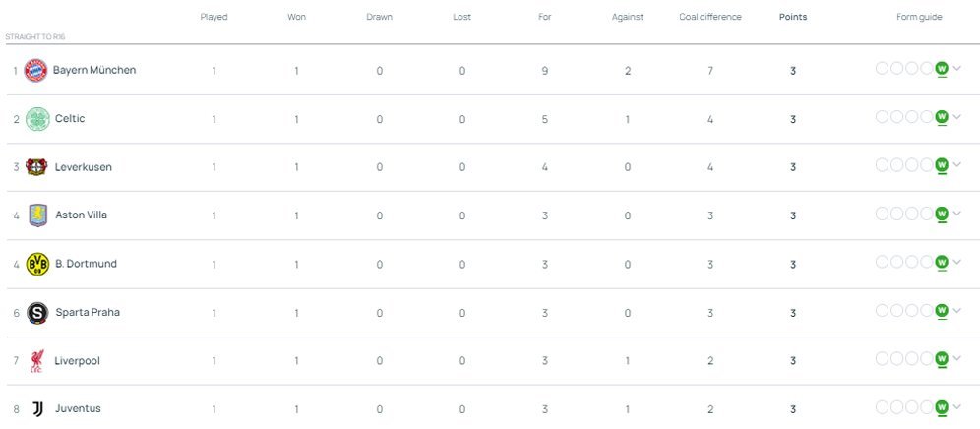The image size is (980, 429).
Task: Open the Liverpool team name link
Action: click(x=78, y=361)
